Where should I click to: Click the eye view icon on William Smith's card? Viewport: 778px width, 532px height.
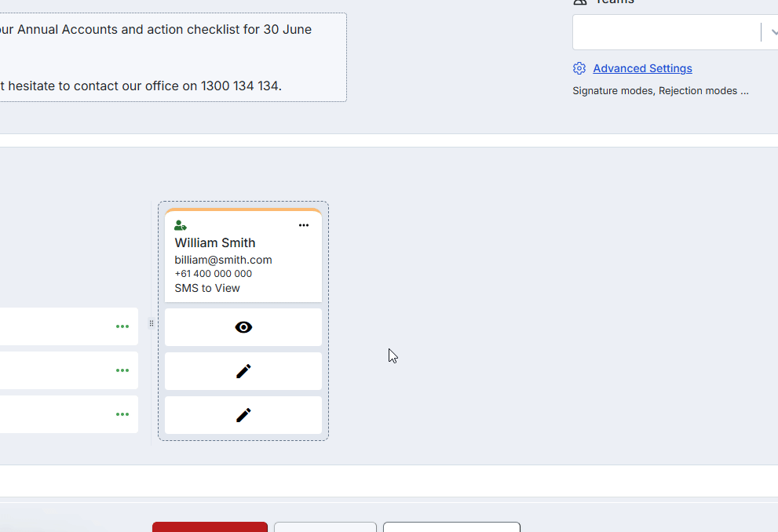(243, 326)
